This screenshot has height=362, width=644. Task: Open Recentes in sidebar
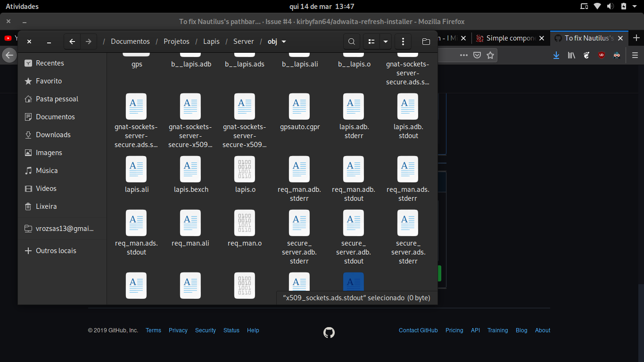tap(62, 63)
